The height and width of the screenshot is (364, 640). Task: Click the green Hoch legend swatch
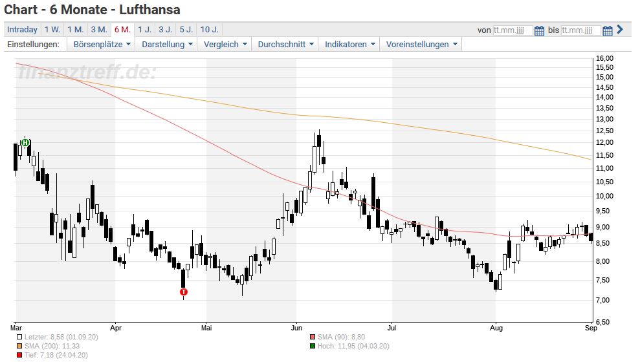click(313, 346)
